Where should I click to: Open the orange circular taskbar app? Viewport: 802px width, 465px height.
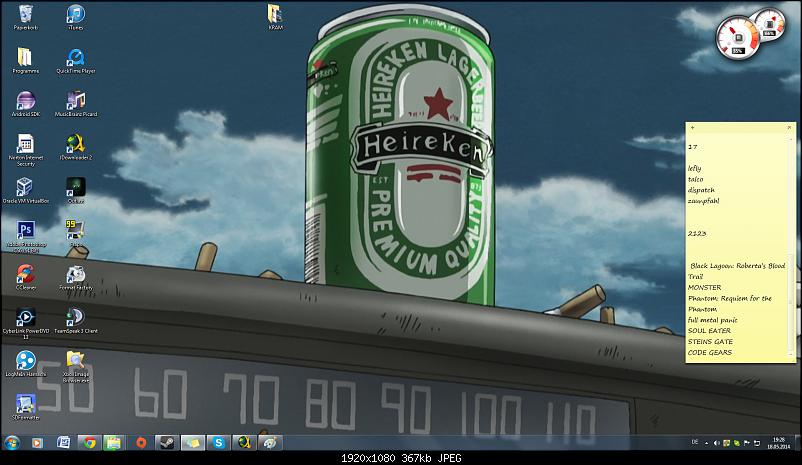(141, 442)
